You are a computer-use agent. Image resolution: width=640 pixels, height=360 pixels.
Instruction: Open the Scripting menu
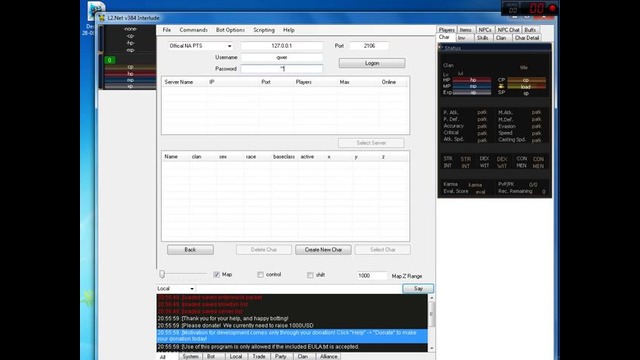(x=264, y=30)
